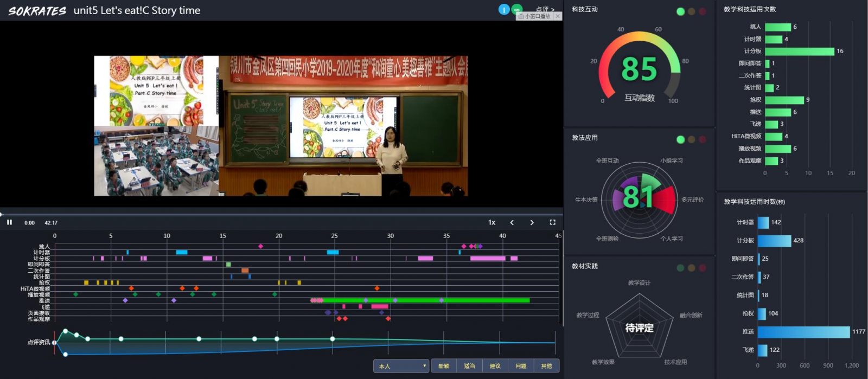Click the 其他 comment button
Viewport: 868px width, 379px height.
pyautogui.click(x=546, y=366)
